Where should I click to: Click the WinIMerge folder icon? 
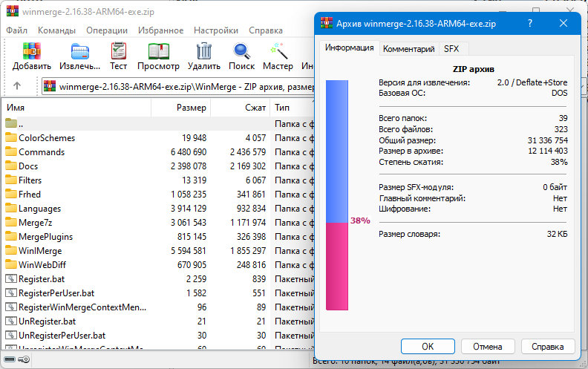[x=11, y=250]
